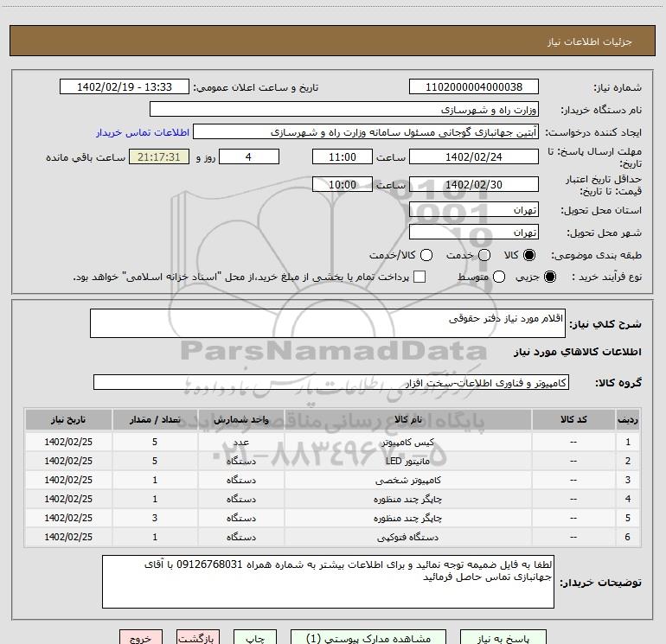
Task: Click the خروج exit button
Action: click(x=141, y=638)
